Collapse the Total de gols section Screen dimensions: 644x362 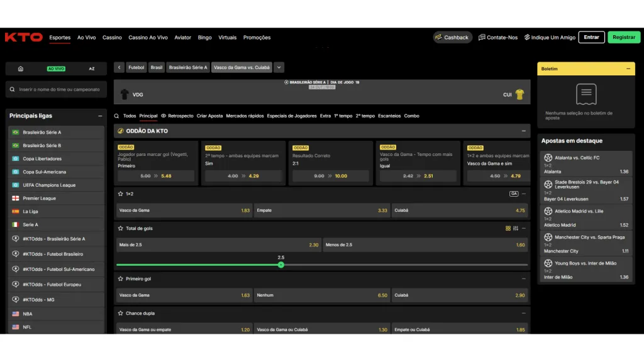click(524, 228)
